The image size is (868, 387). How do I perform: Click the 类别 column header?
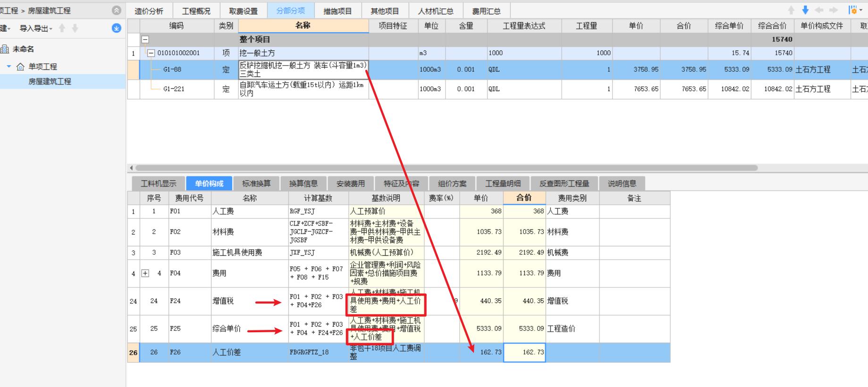tap(226, 26)
